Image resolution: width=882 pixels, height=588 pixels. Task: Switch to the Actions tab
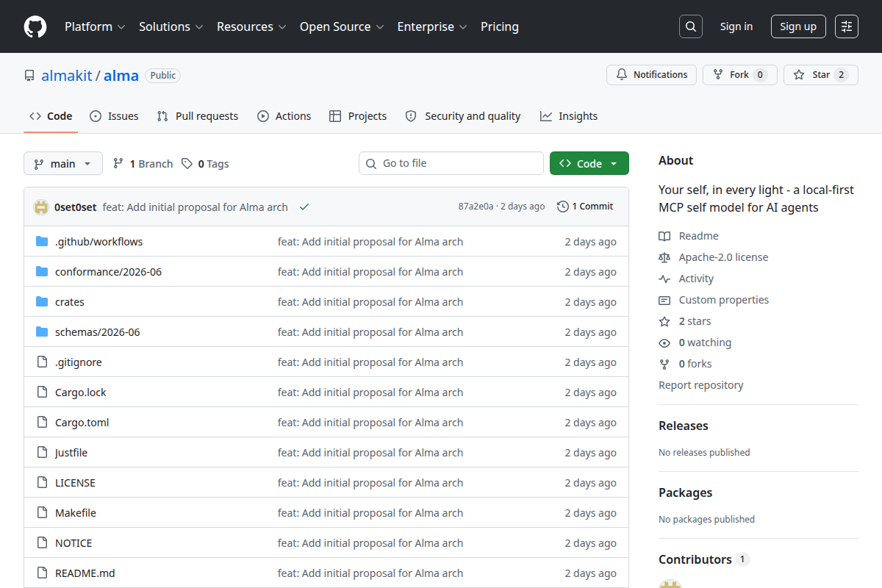point(284,116)
